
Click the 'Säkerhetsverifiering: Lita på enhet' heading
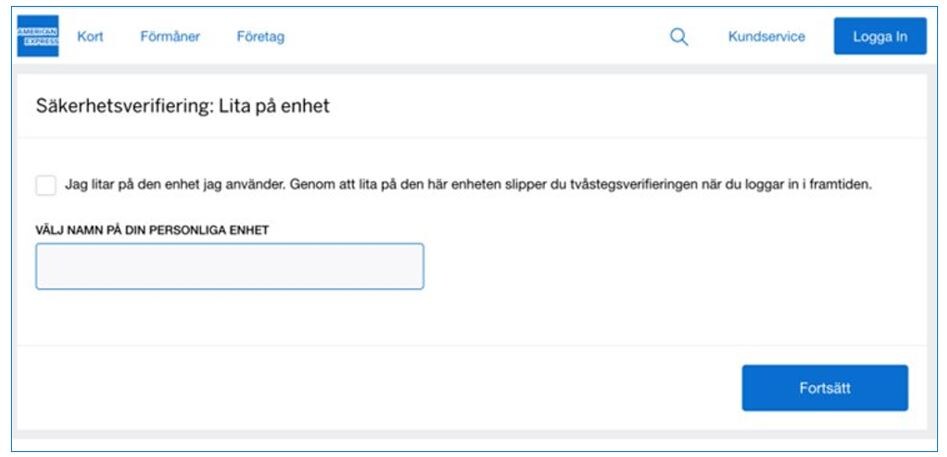(183, 105)
